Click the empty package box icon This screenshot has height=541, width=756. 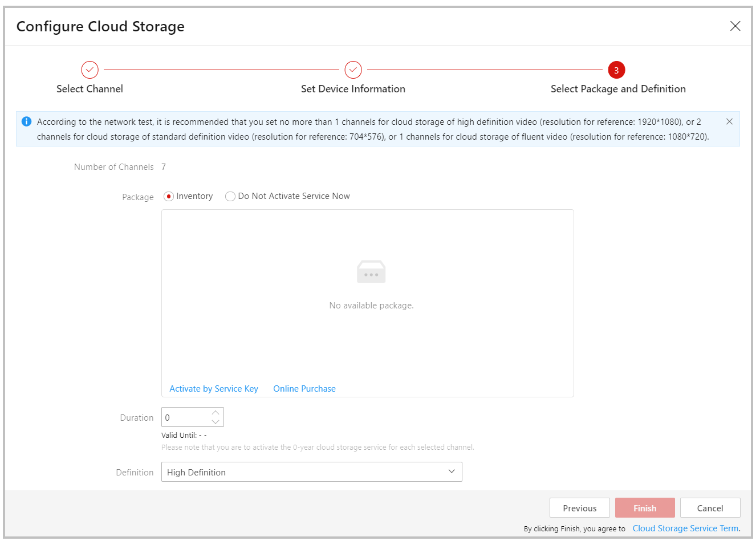(x=371, y=271)
